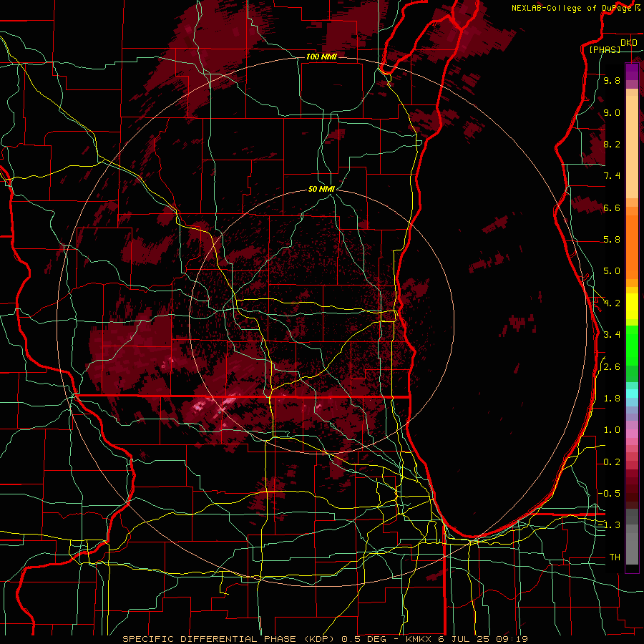Click the 2.6 legend value
This screenshot has height=644, width=644.
(612, 366)
